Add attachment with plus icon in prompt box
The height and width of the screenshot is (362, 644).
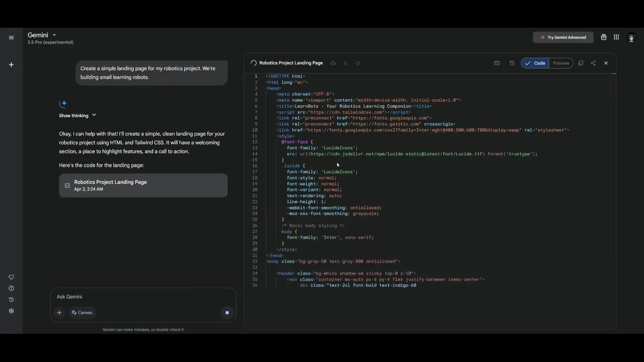[x=59, y=313]
